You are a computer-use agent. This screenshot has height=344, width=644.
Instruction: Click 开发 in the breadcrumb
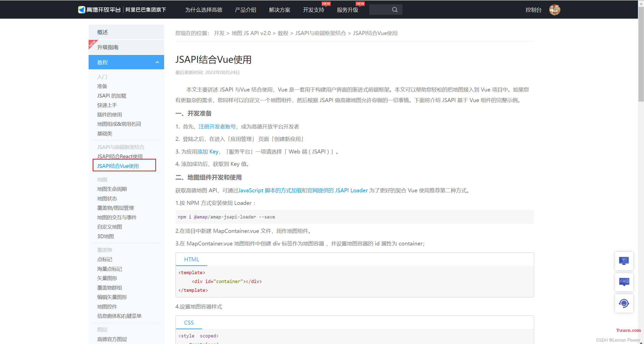click(219, 33)
